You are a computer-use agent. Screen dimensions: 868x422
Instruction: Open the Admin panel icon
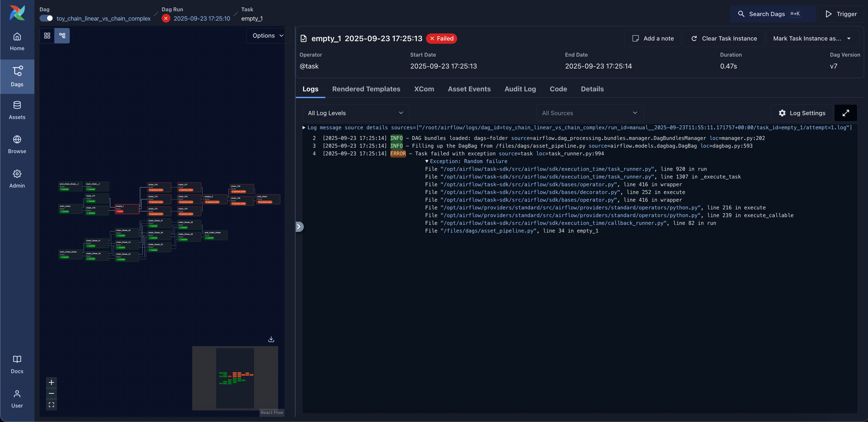point(17,178)
